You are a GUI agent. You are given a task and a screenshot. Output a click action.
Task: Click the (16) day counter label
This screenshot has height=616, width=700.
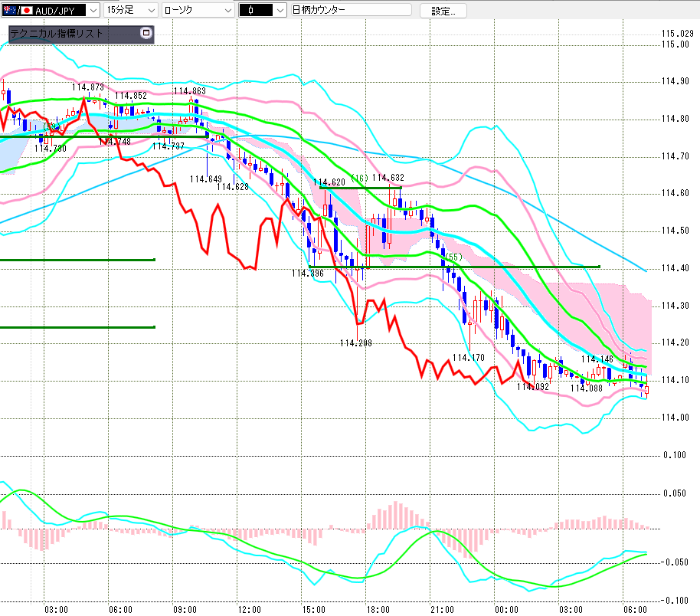360,179
